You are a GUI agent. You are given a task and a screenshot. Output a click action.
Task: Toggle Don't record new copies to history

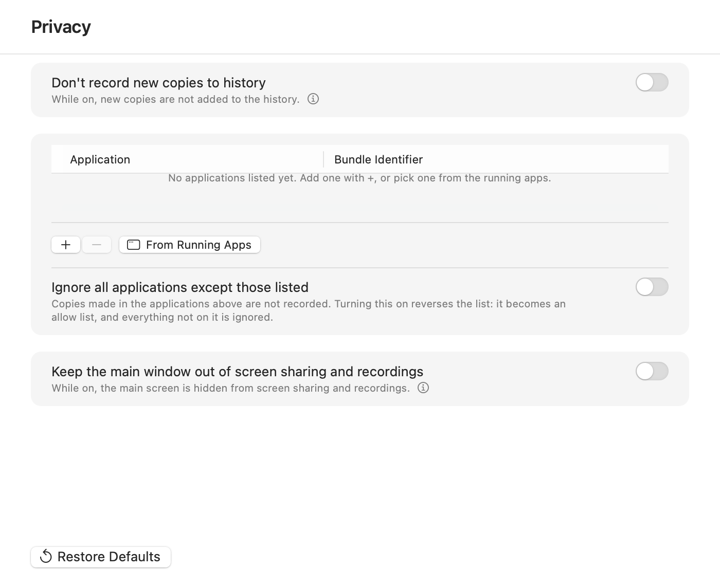pyautogui.click(x=652, y=82)
